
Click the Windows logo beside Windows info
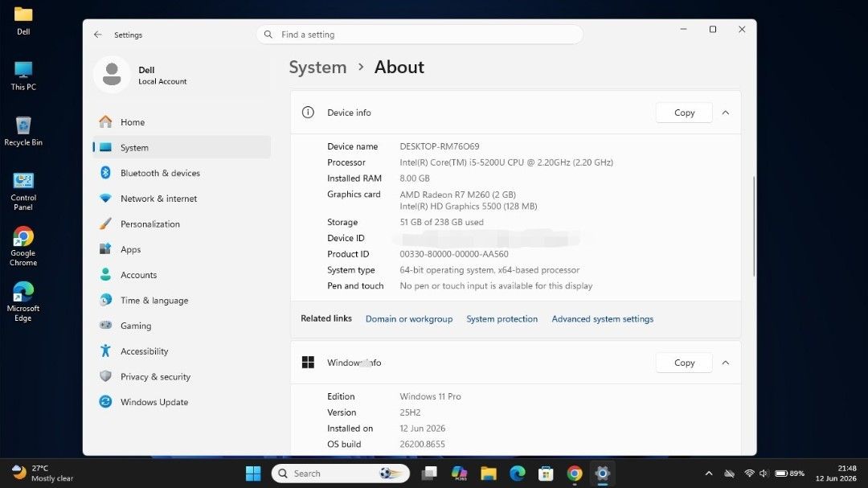click(x=308, y=363)
